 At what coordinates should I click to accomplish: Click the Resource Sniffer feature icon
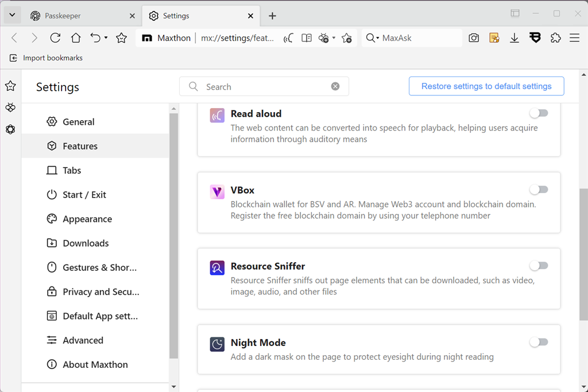217,268
